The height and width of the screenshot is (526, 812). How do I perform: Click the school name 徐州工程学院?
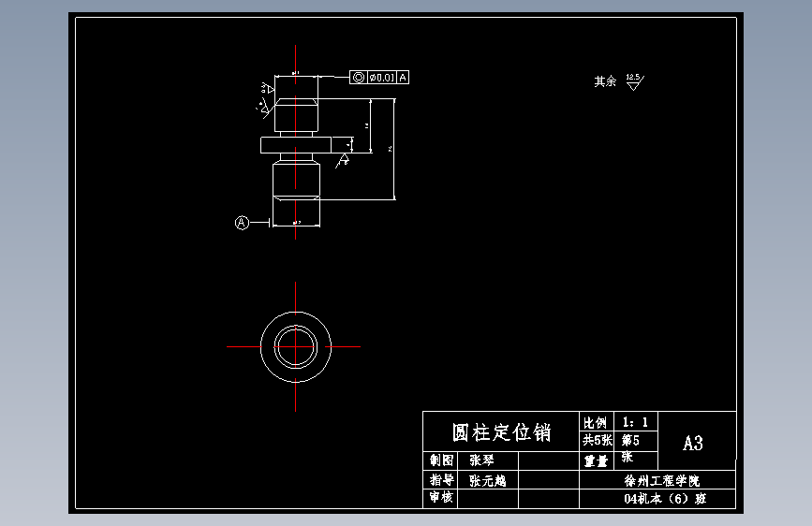pos(661,481)
